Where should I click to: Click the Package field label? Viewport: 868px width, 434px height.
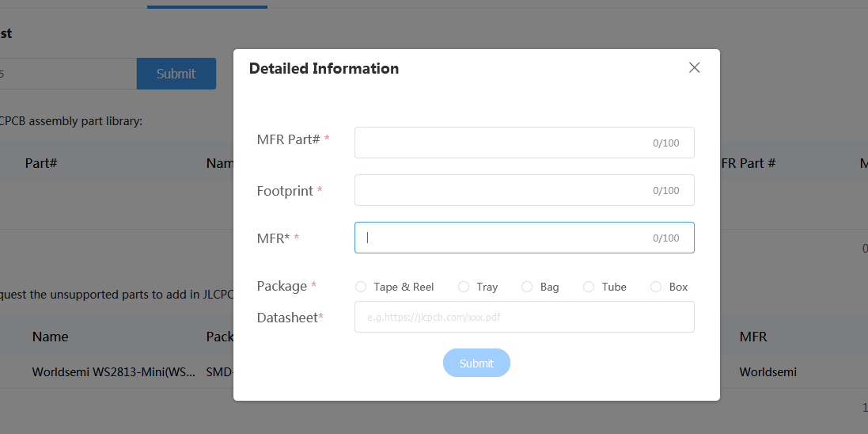[282, 286]
